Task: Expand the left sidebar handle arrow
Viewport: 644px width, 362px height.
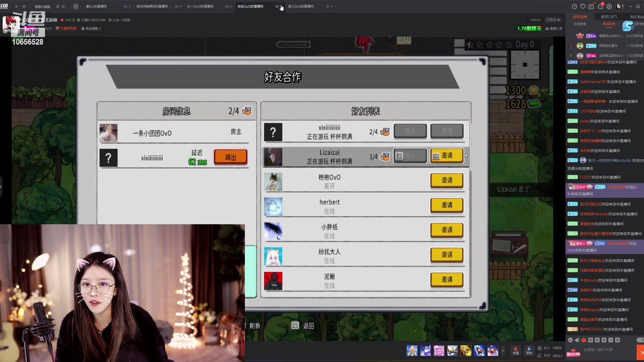Action: point(1,187)
